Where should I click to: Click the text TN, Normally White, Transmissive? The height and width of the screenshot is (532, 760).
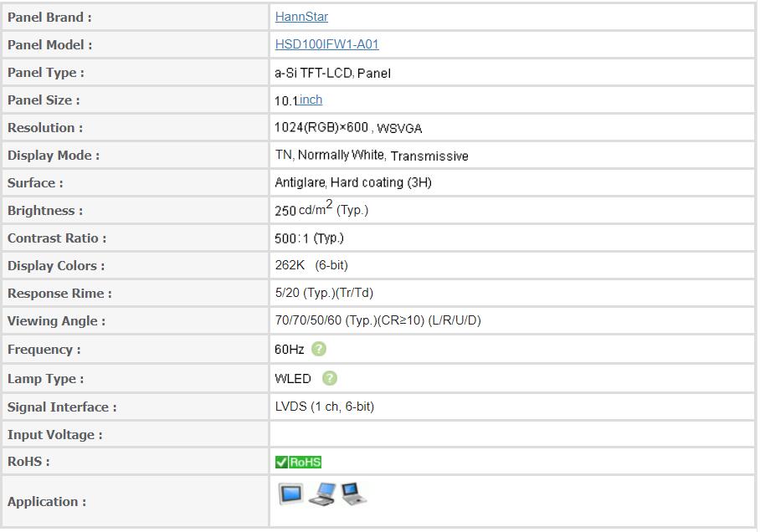click(372, 156)
